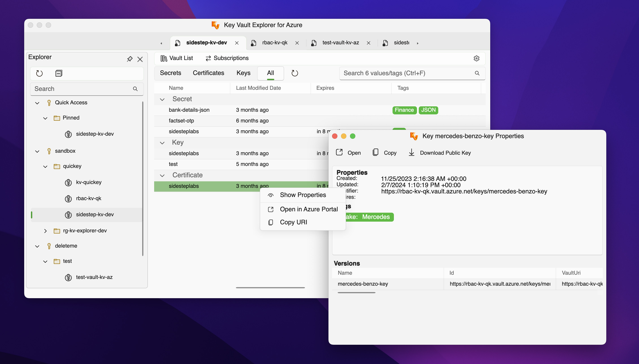
Task: Click the Copy icon in Properties window
Action: tap(375, 152)
